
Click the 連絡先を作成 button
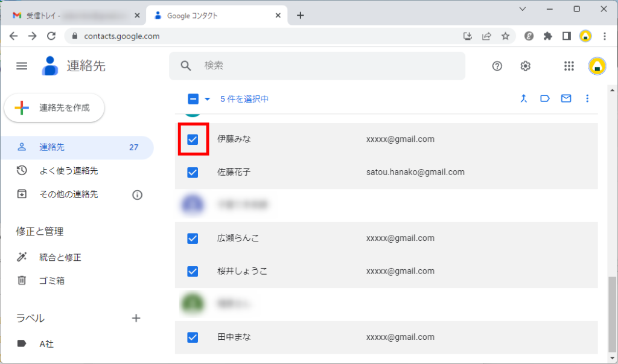tap(55, 108)
